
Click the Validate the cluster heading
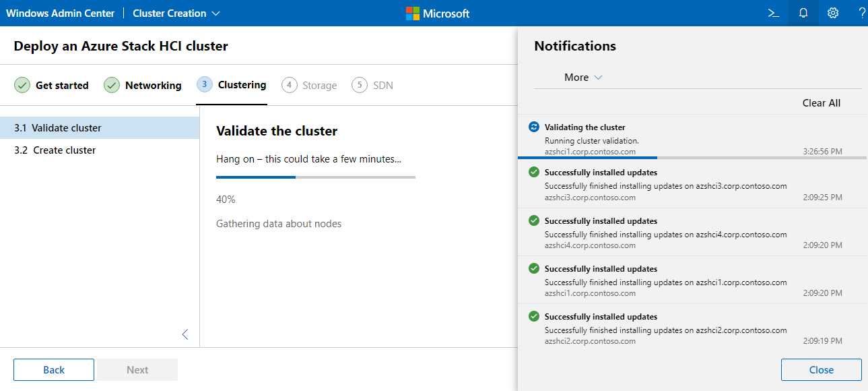tap(277, 131)
